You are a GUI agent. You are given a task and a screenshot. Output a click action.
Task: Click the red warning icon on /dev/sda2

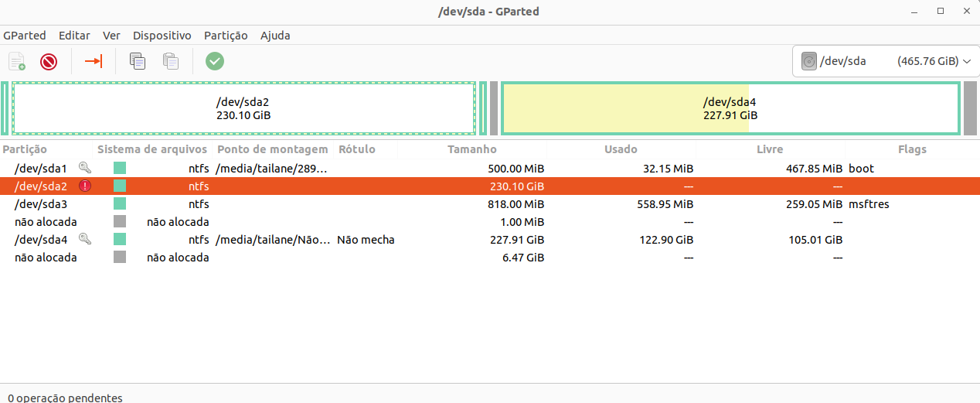[x=85, y=186]
